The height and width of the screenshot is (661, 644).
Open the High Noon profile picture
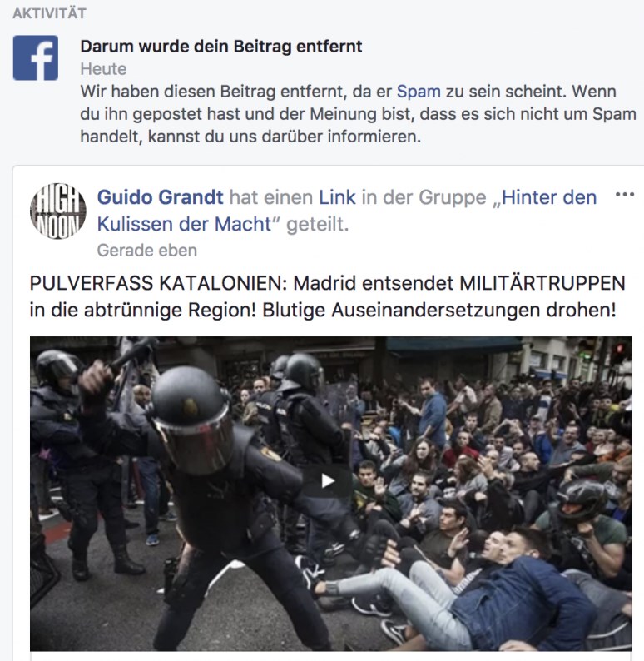point(58,211)
